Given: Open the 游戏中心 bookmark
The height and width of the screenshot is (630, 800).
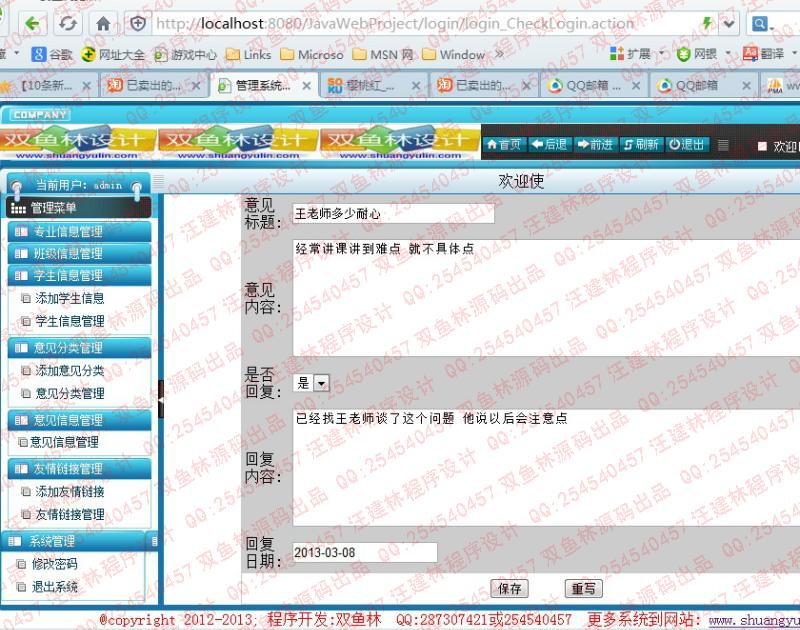Looking at the screenshot, I should [185, 55].
